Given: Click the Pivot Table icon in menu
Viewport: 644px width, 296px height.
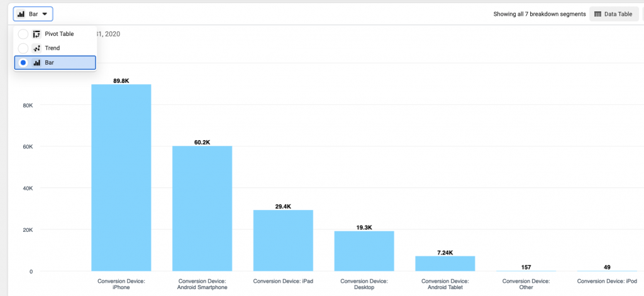Looking at the screenshot, I should (36, 34).
